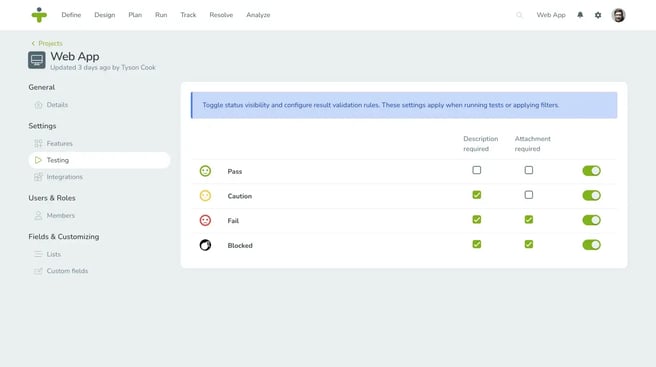This screenshot has height=367, width=656.
Task: Click the green Pass smiley icon
Action: pyautogui.click(x=205, y=171)
